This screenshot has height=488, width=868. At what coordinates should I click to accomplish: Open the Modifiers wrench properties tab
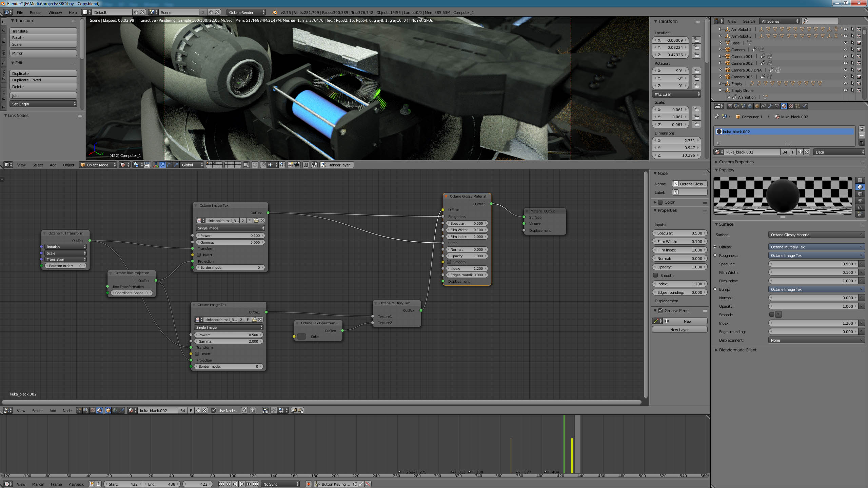pyautogui.click(x=770, y=106)
